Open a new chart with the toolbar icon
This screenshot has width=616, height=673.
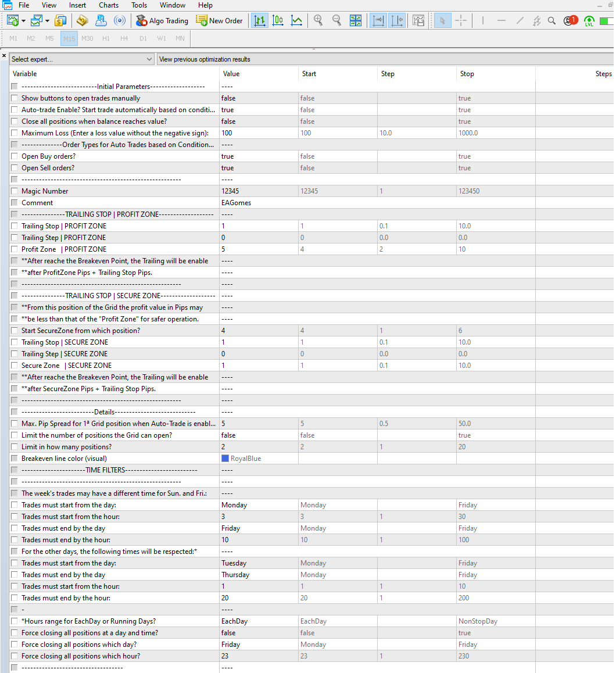[12, 20]
